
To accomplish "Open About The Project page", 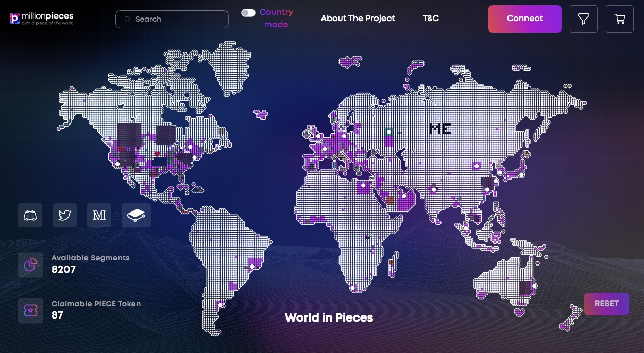I will (x=358, y=19).
